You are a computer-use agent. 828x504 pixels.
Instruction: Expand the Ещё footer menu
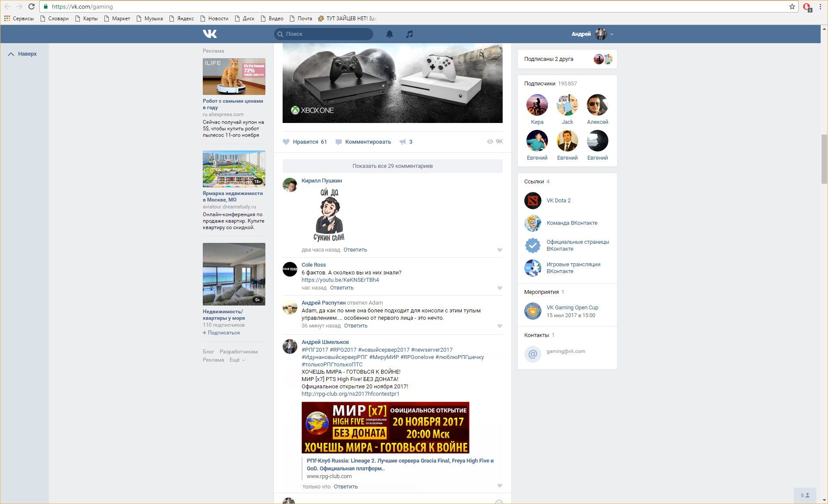237,360
